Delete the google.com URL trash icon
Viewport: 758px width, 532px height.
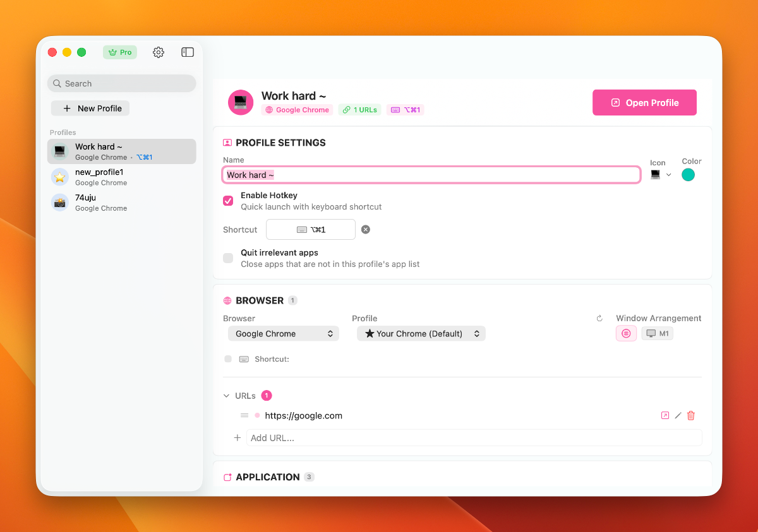pos(691,415)
